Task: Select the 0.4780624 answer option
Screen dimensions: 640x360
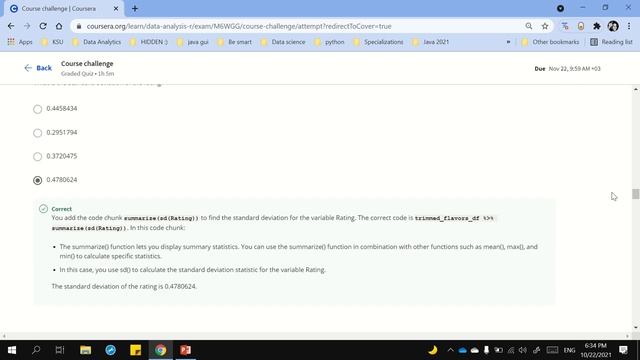Action: coord(38,180)
